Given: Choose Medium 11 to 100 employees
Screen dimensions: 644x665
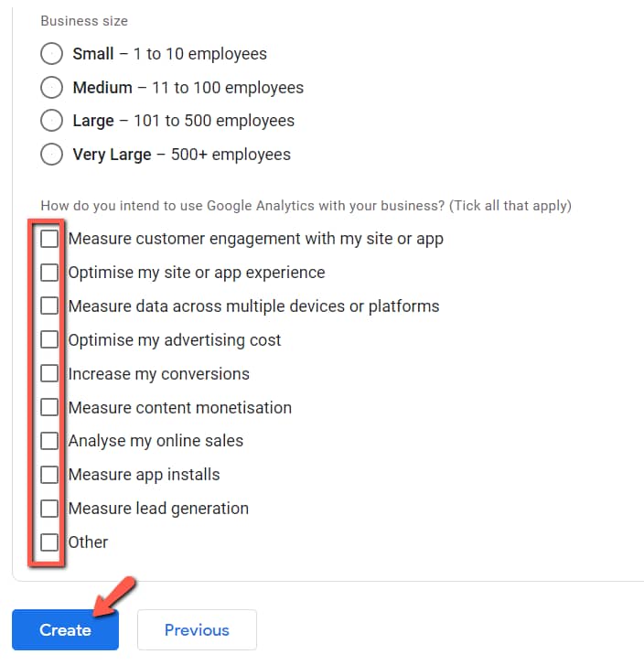Looking at the screenshot, I should pos(52,88).
